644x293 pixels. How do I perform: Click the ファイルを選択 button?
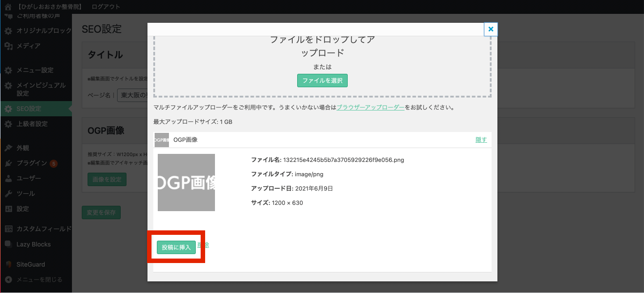coord(322,81)
